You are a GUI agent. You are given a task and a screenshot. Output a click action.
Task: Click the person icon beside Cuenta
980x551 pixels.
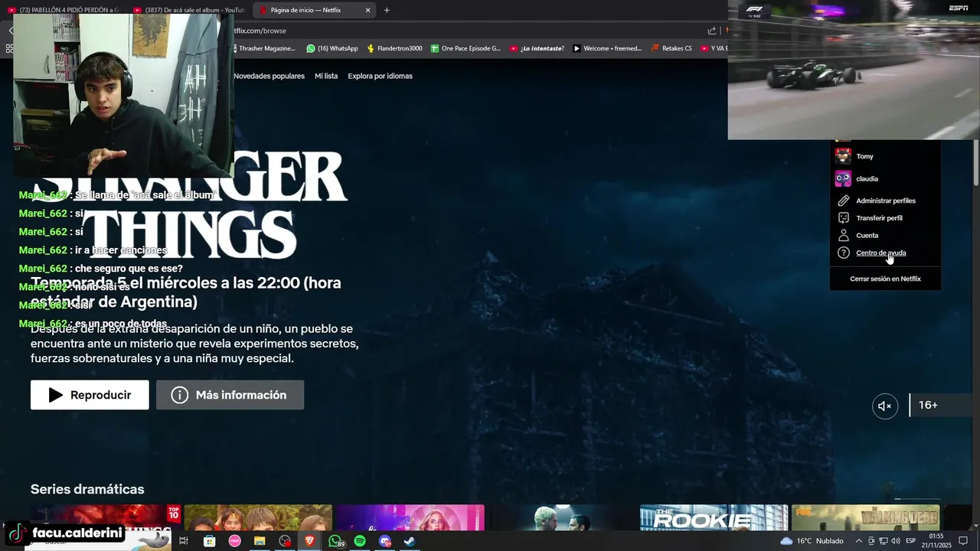click(x=843, y=236)
